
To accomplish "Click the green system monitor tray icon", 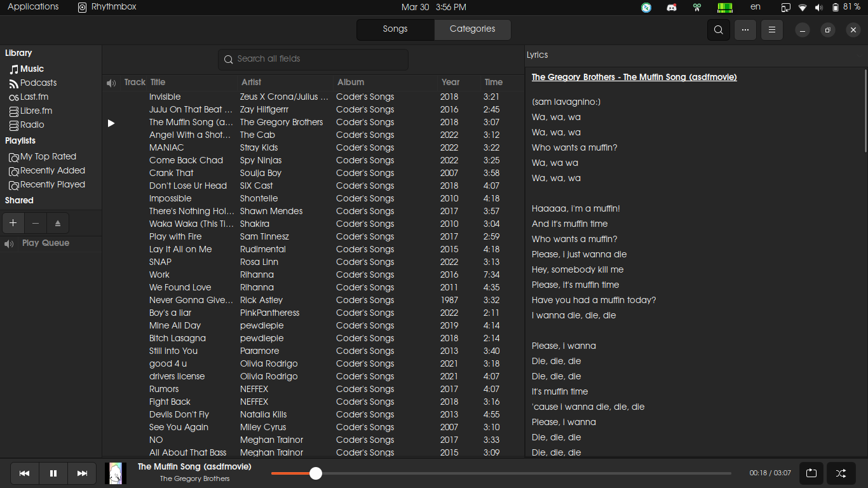I will (x=725, y=8).
